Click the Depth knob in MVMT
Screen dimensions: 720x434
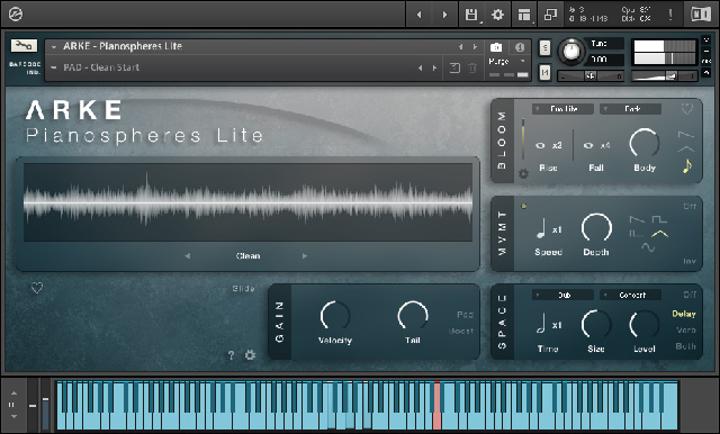596,228
